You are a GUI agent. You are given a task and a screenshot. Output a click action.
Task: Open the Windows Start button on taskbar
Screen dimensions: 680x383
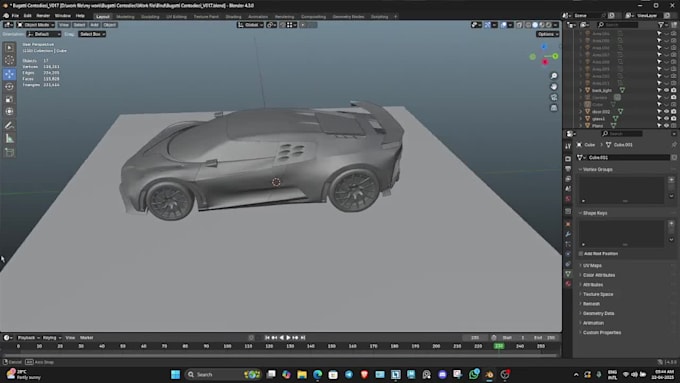point(175,374)
